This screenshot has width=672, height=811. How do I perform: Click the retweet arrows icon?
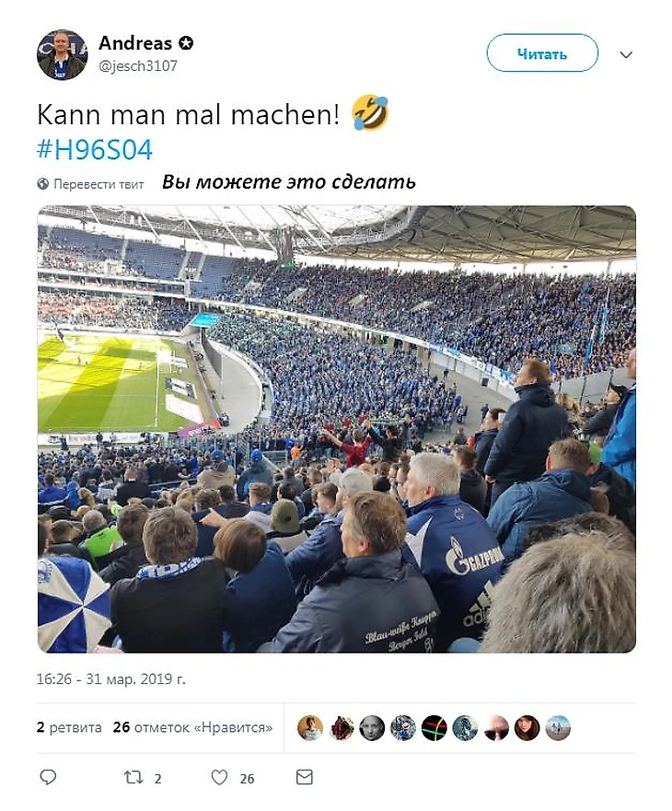point(133,777)
